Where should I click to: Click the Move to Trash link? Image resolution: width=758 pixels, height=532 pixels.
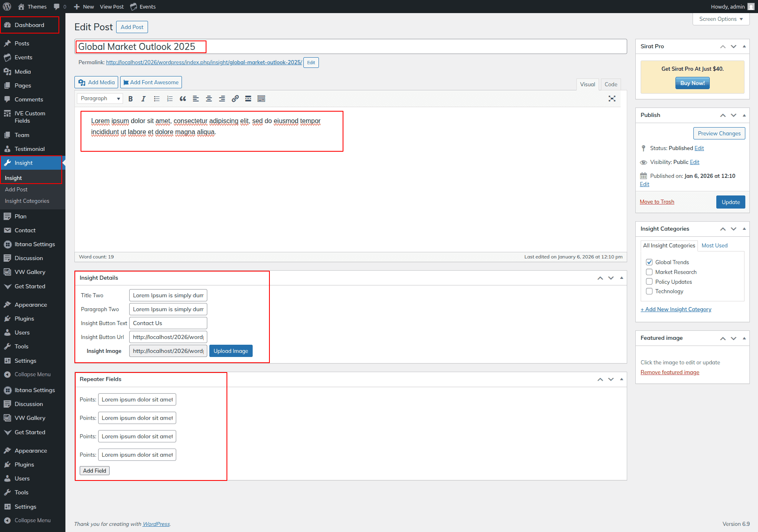657,202
